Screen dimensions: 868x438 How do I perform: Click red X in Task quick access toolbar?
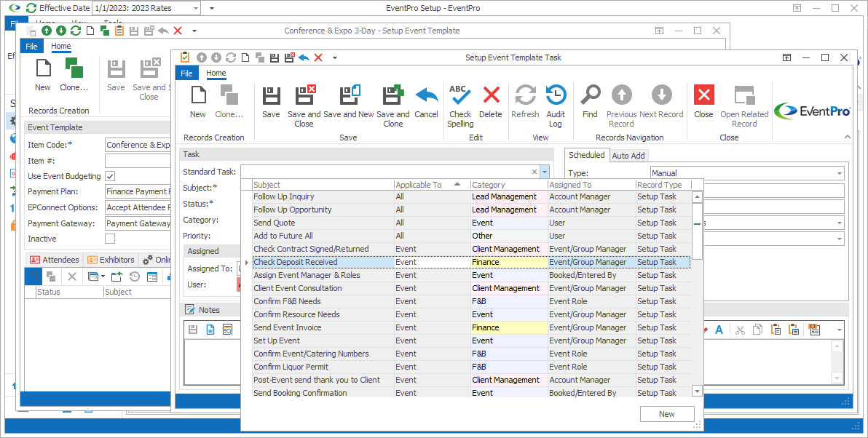318,57
